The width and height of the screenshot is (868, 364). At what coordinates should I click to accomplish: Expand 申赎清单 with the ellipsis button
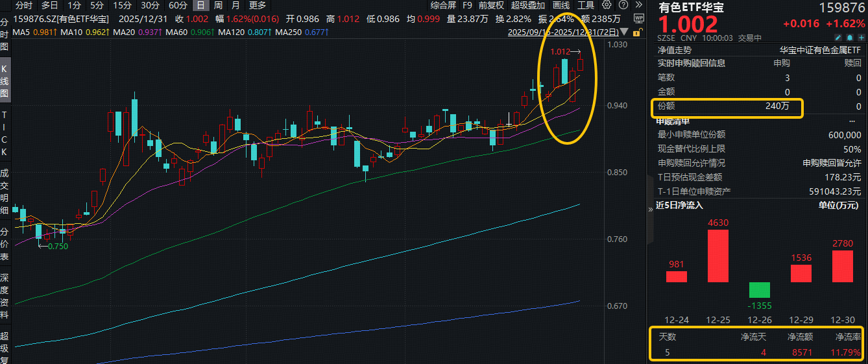pos(852,121)
